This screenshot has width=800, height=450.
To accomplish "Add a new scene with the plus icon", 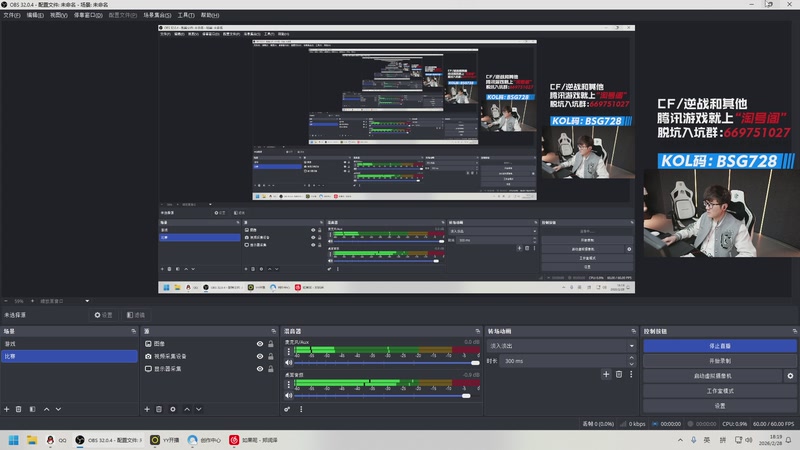I will point(7,409).
